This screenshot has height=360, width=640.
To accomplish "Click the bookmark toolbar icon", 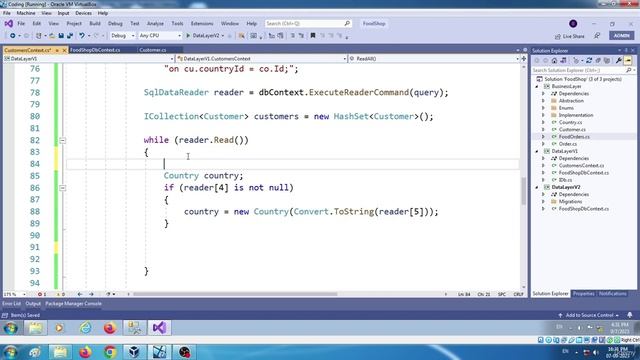I will [313, 36].
